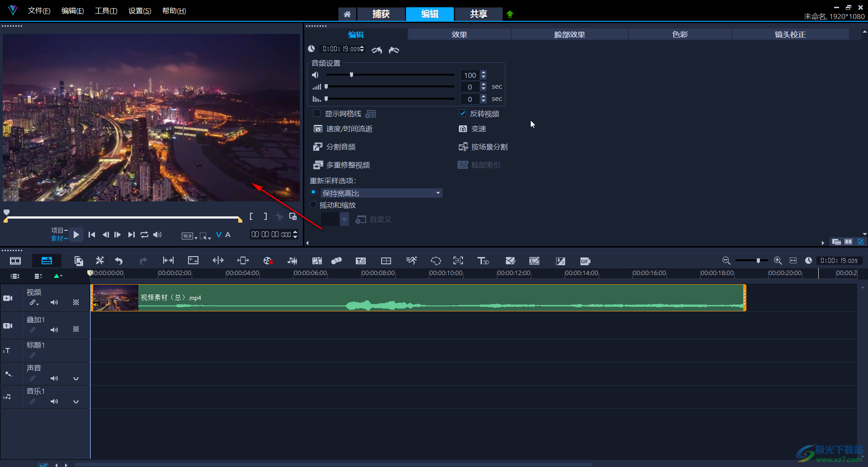Open the Sound Mixer icon
Screen dimensions: 868x467
[292, 261]
